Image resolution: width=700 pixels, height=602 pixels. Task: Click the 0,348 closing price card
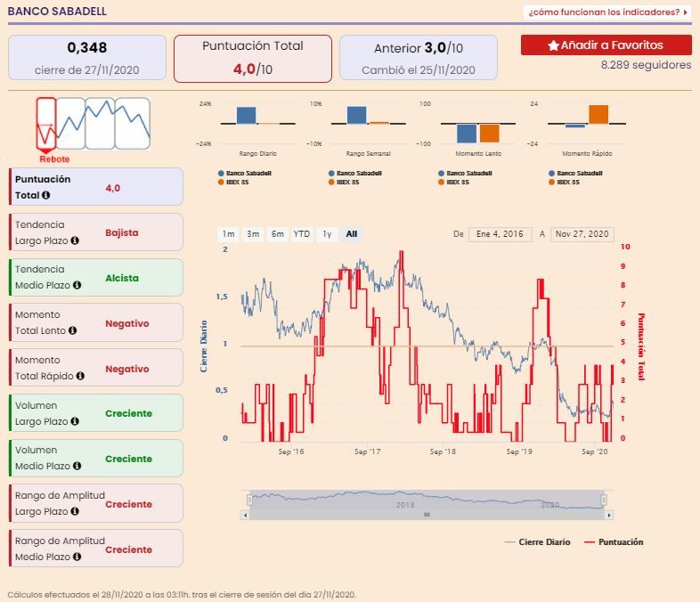(x=87, y=58)
